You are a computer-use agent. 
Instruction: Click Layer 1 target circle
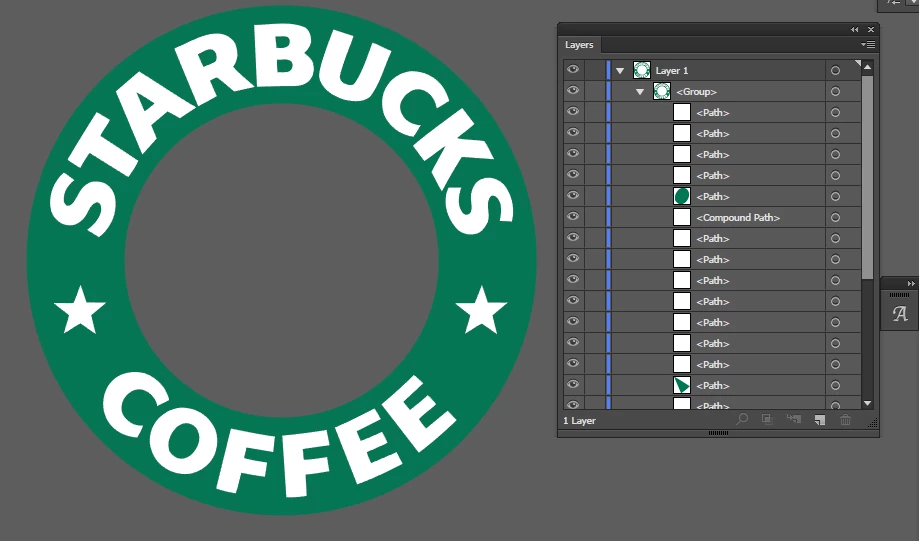pyautogui.click(x=835, y=70)
